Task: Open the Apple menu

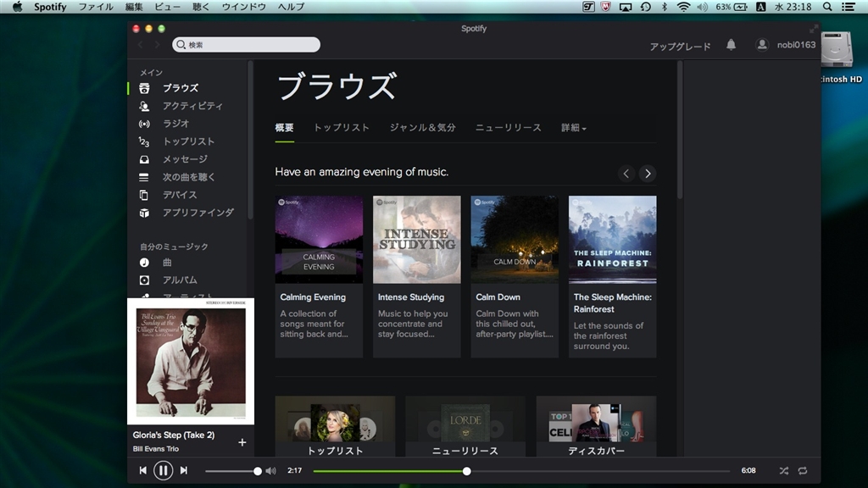Action: 17,7
